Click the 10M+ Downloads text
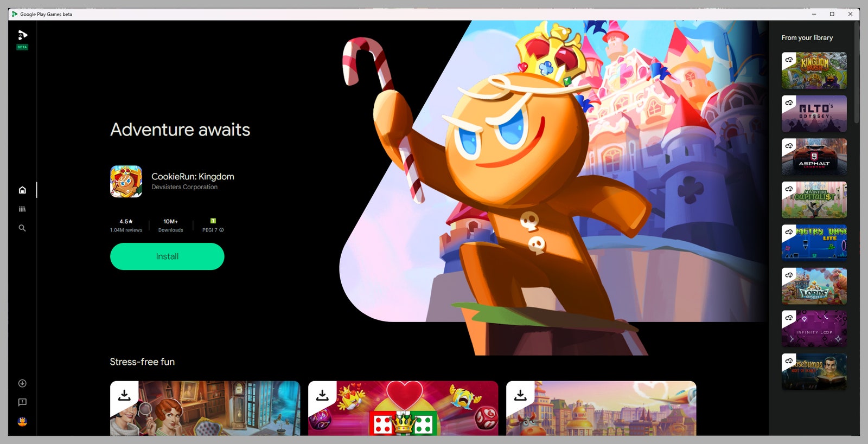The width and height of the screenshot is (868, 444). pyautogui.click(x=171, y=226)
